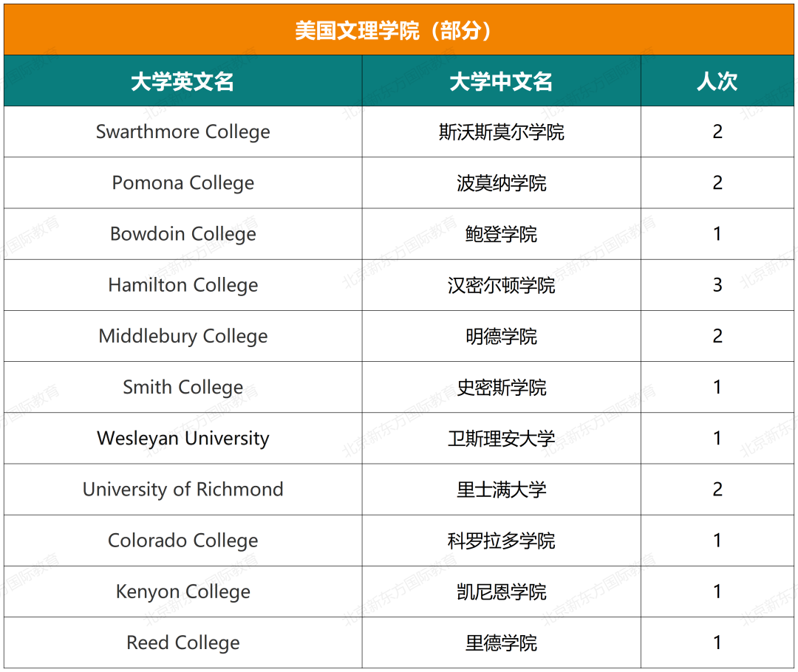Click the 史密斯学院 cell
Image resolution: width=798 pixels, height=672 pixels.
(x=501, y=387)
